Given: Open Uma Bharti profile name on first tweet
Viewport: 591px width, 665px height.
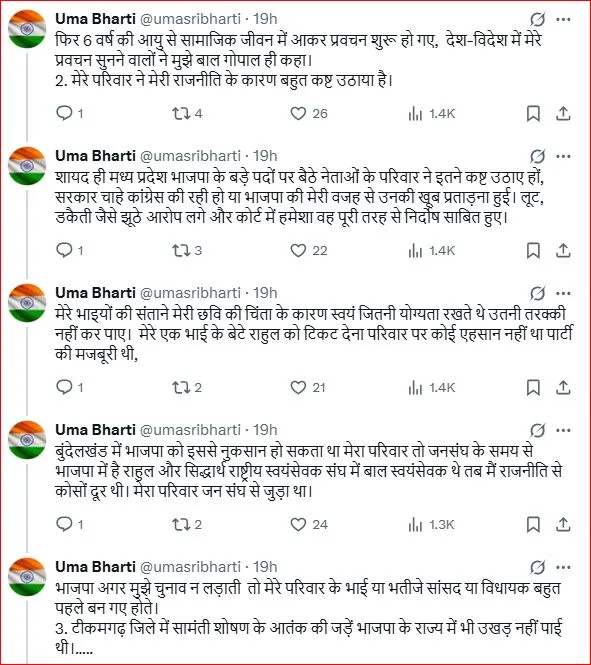Looking at the screenshot, I should [x=95, y=19].
